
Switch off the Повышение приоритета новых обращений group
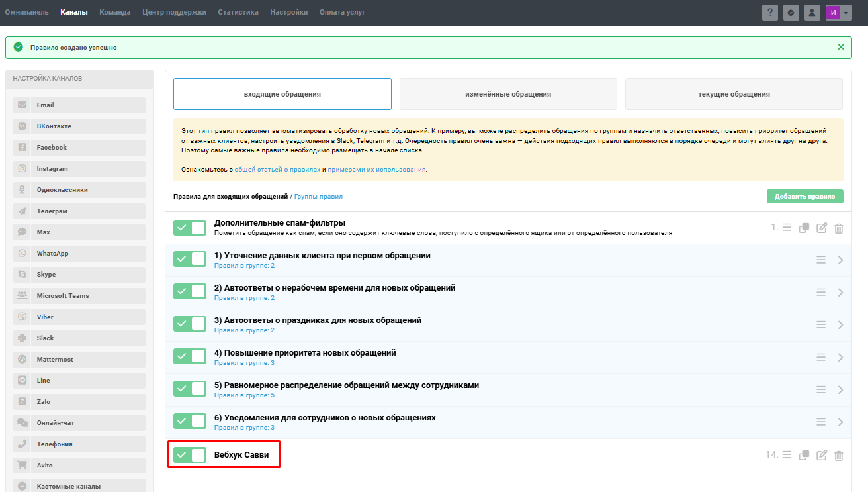(x=190, y=356)
